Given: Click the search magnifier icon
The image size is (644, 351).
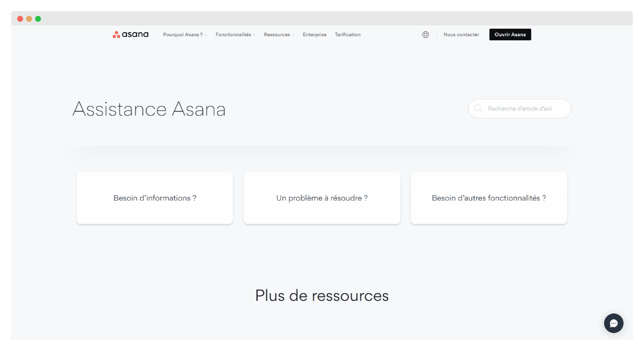Looking at the screenshot, I should tap(478, 108).
